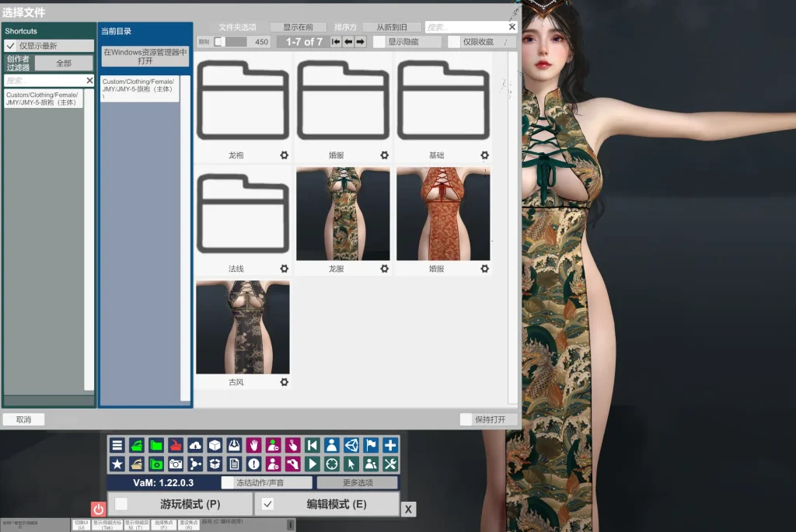Click the cloud download icon

pyautogui.click(x=195, y=445)
